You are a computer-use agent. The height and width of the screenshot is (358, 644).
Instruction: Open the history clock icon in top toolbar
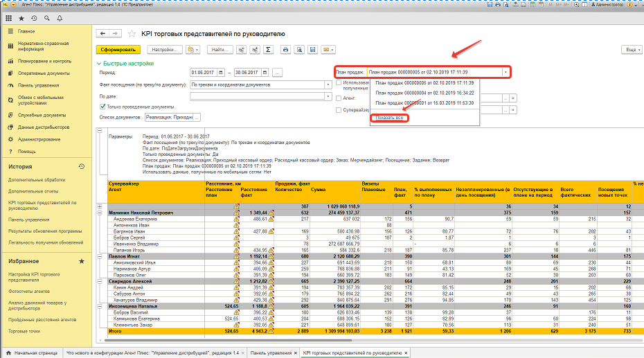(34, 19)
